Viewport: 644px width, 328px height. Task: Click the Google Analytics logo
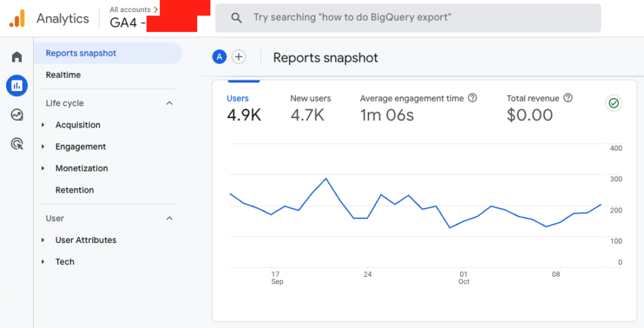(17, 19)
